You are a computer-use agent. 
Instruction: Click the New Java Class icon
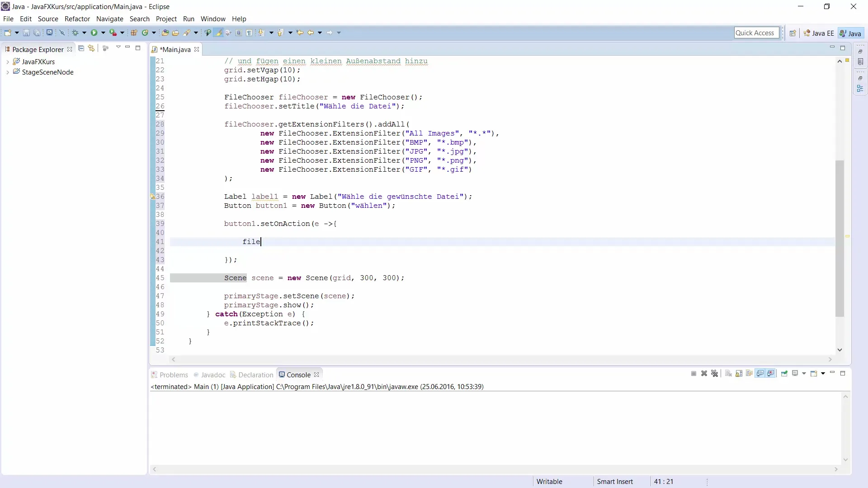145,33
